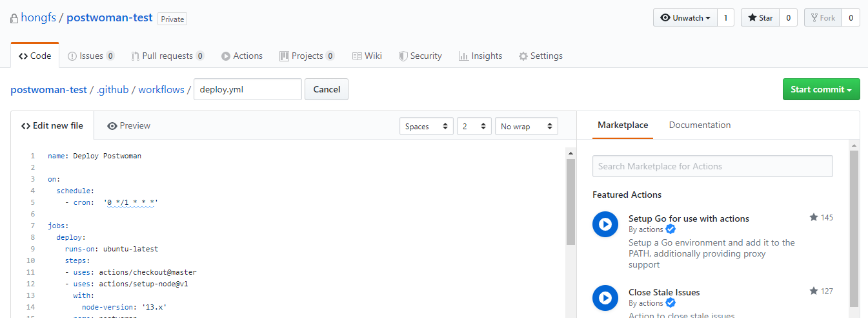The width and height of the screenshot is (868, 318).
Task: Click the 'runs-on: ubuntu-latest' code line
Action: (111, 249)
